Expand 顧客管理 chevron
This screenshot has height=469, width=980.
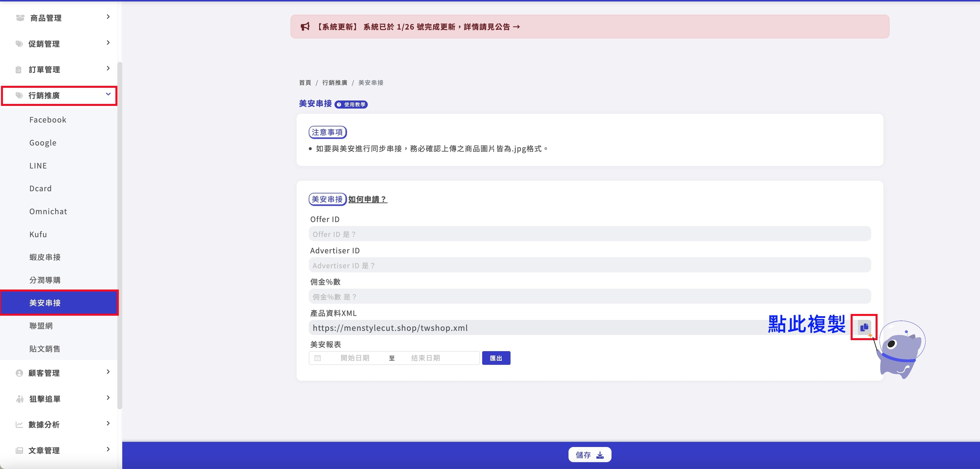tap(108, 372)
